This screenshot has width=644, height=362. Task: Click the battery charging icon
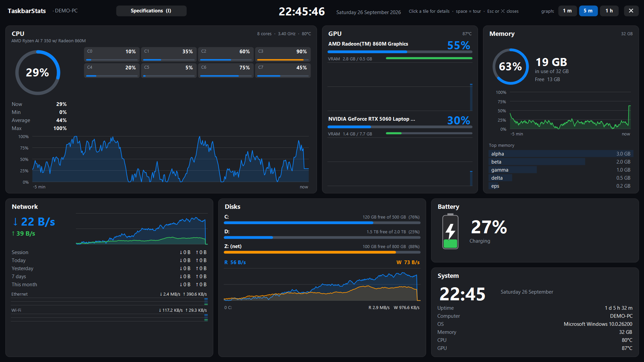(x=450, y=231)
